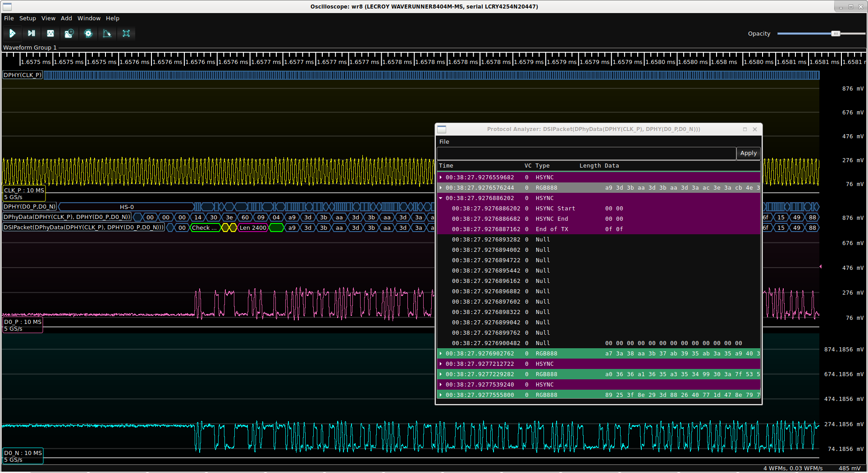Close the Protocol Analyzer dialog
Image resolution: width=868 pixels, height=473 pixels.
point(755,129)
